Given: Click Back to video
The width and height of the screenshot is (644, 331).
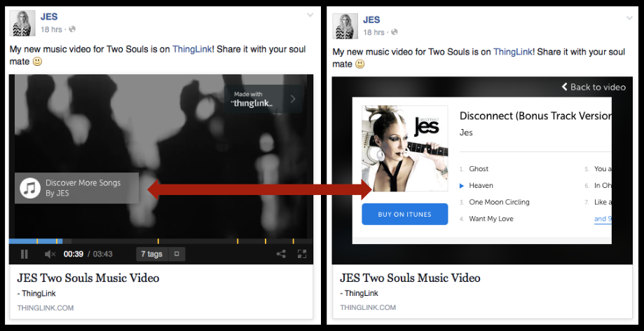Looking at the screenshot, I should pos(593,87).
